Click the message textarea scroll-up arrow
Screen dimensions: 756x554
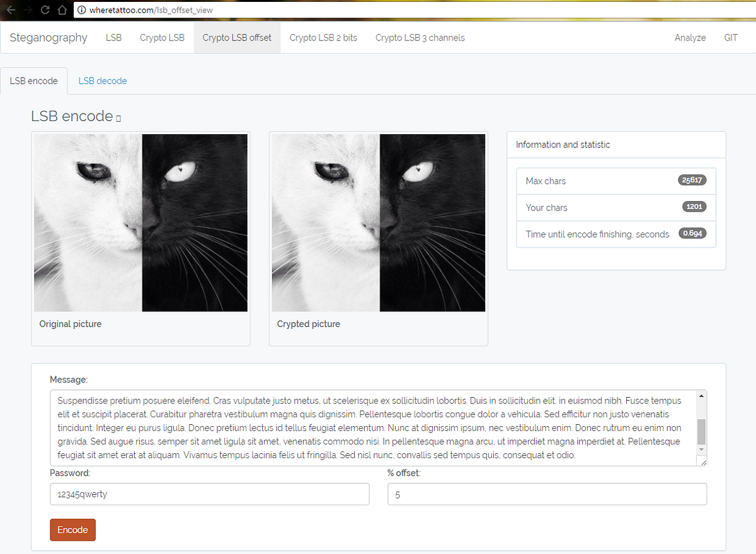tap(701, 395)
